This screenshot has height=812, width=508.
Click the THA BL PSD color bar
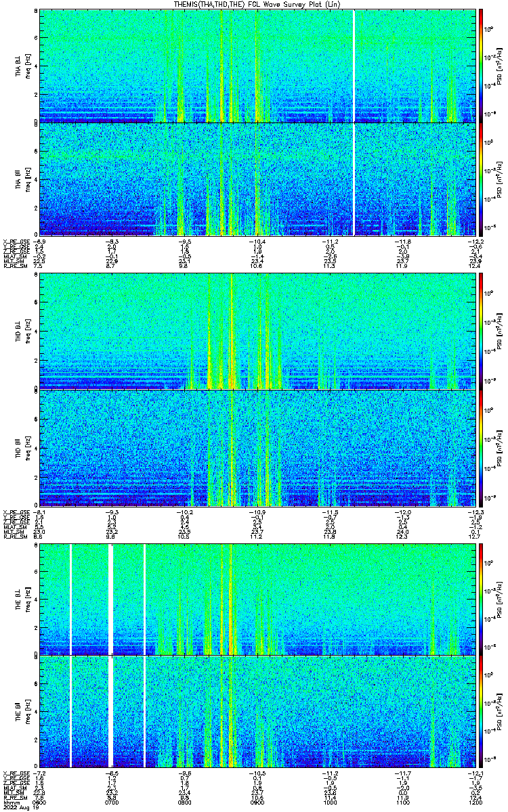pyautogui.click(x=481, y=66)
